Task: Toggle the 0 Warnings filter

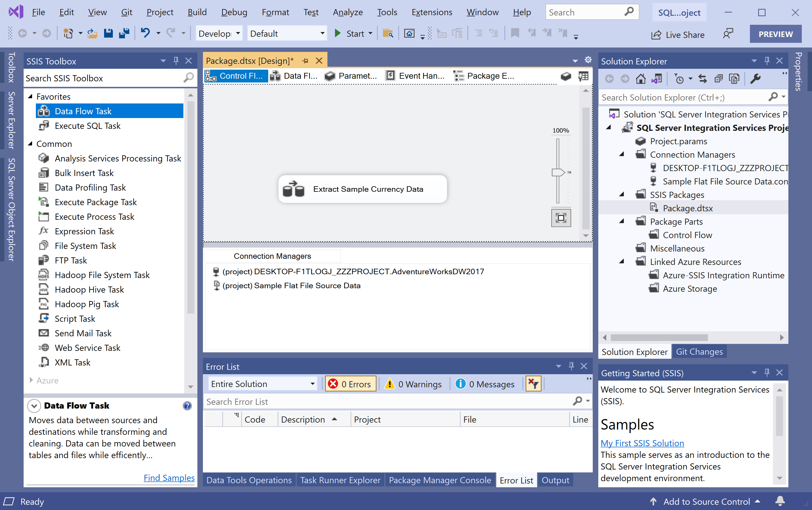Action: tap(413, 384)
